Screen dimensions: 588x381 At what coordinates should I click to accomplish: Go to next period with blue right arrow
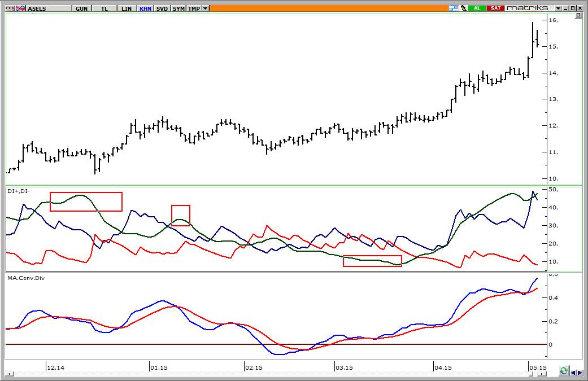[580, 372]
